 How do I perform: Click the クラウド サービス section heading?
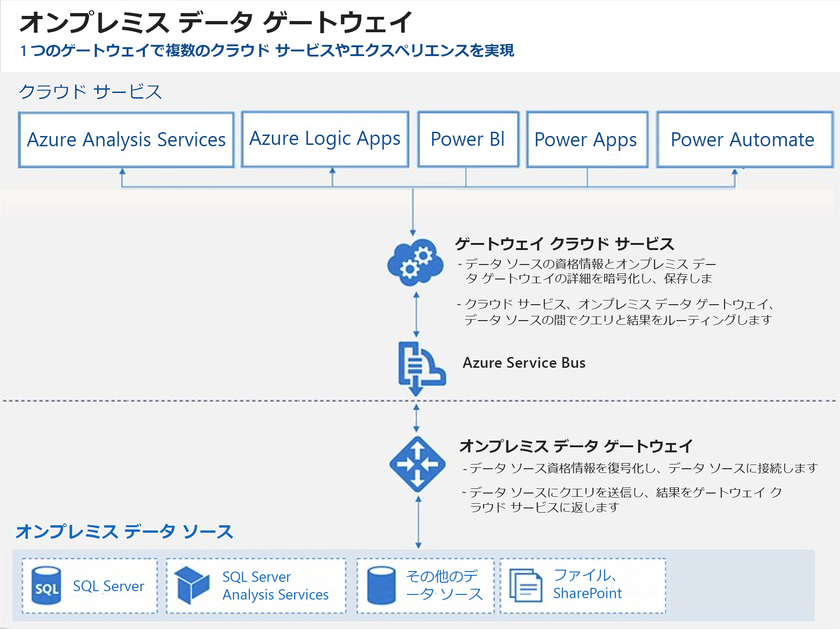(90, 92)
